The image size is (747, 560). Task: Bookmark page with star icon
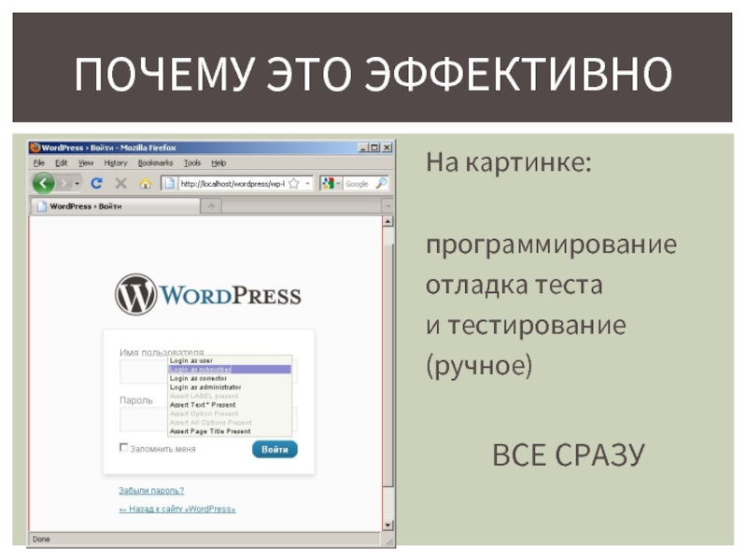coord(294,183)
